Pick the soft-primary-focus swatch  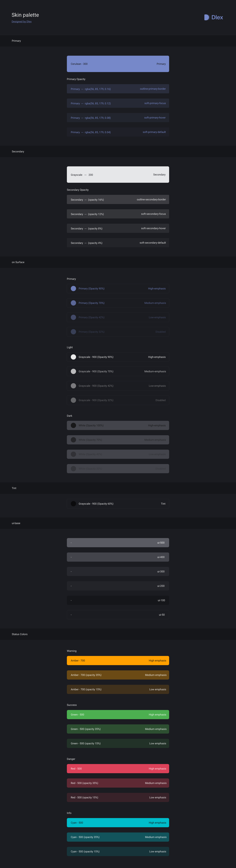118,103
